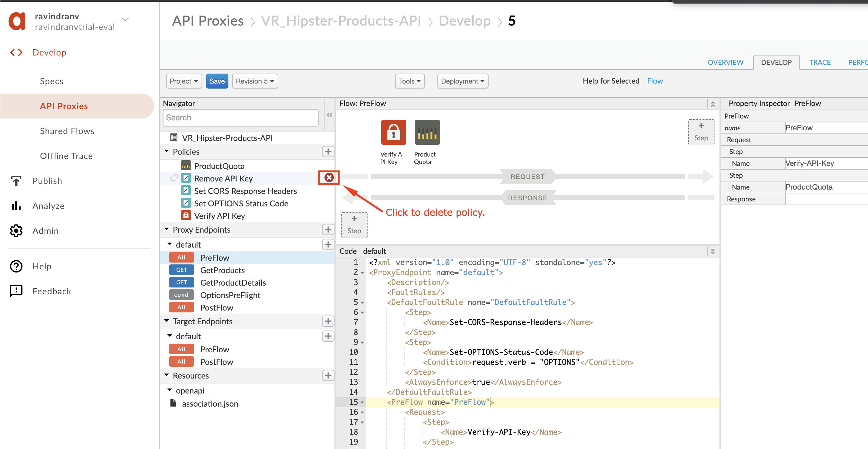The width and height of the screenshot is (868, 449).
Task: Add a new resource with plus button
Action: click(328, 376)
